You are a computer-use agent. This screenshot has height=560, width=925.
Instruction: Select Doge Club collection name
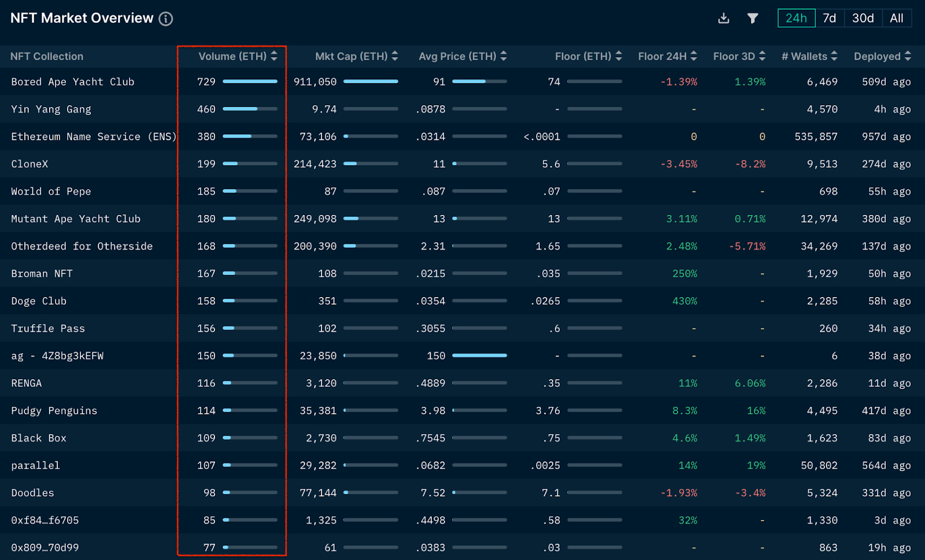[x=39, y=301]
